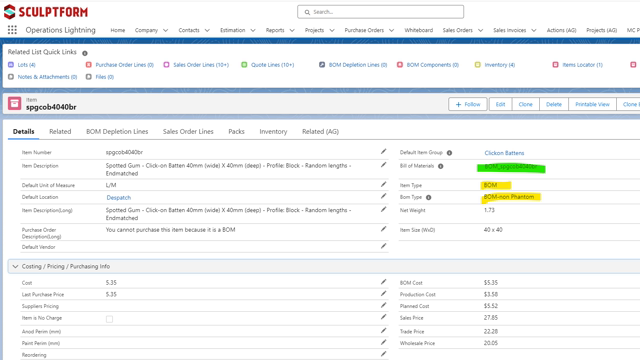Viewport: 640px width, 360px height.
Task: Click the Inventory (4) quick link icon
Action: tap(478, 64)
